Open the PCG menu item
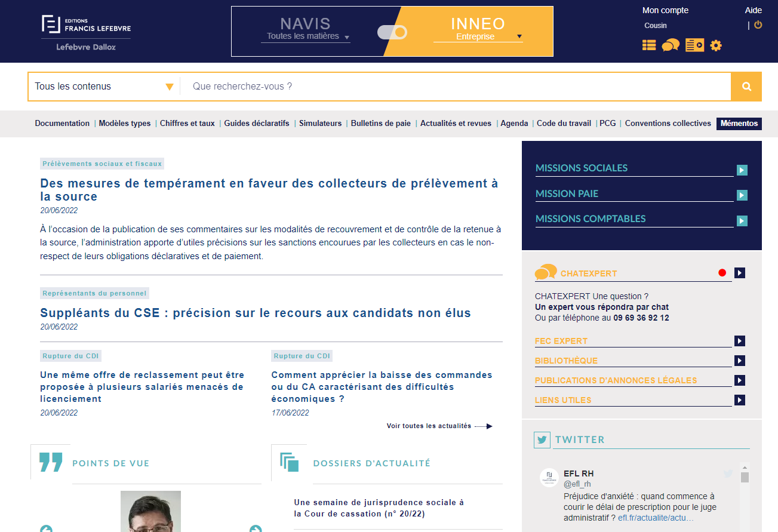778x532 pixels. click(608, 124)
